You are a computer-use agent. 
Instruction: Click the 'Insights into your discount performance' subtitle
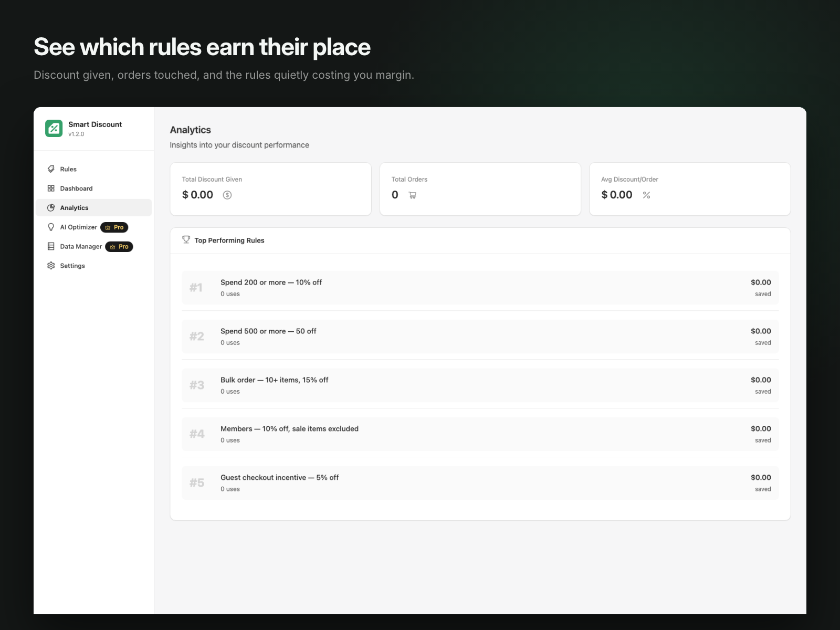[x=239, y=145]
